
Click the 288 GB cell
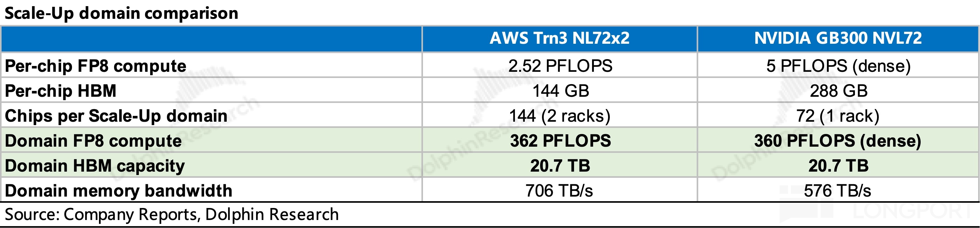point(838,90)
